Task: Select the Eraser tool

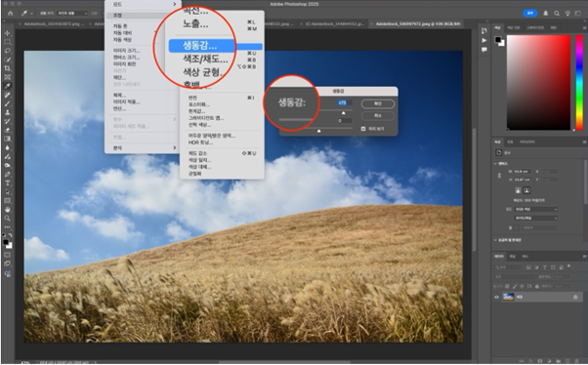Action: coord(7,130)
